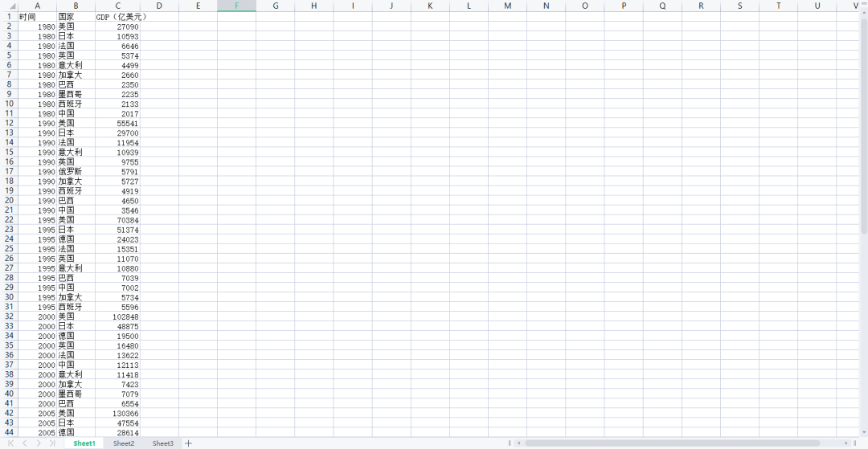Switch to the Sheet2 tab
868x449 pixels.
(124, 443)
